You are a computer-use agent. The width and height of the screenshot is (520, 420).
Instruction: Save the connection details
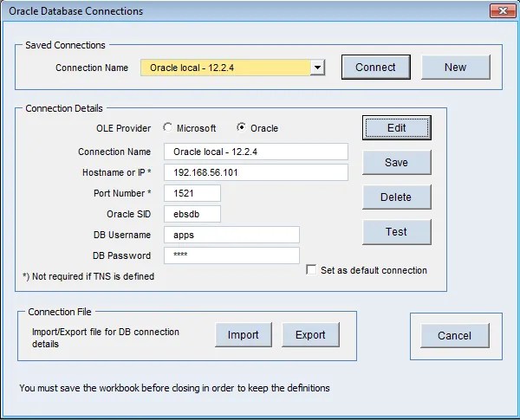tap(397, 163)
